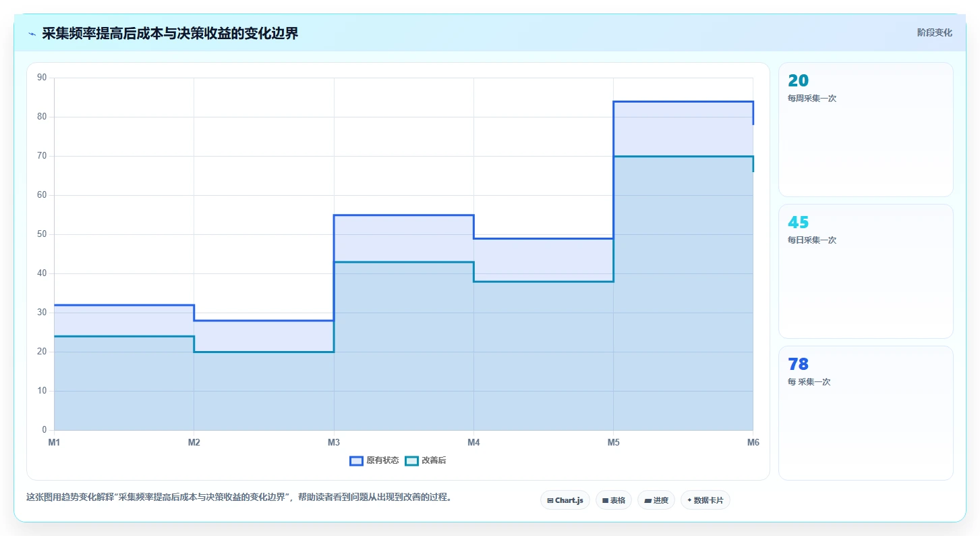Click the 阶段变化 label in header
The height and width of the screenshot is (536, 980).
coord(935,32)
